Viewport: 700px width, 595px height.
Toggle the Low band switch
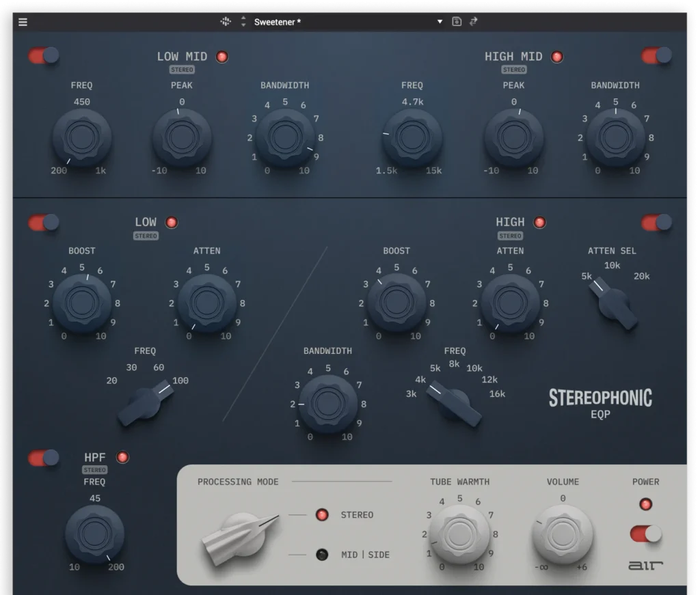coord(44,222)
